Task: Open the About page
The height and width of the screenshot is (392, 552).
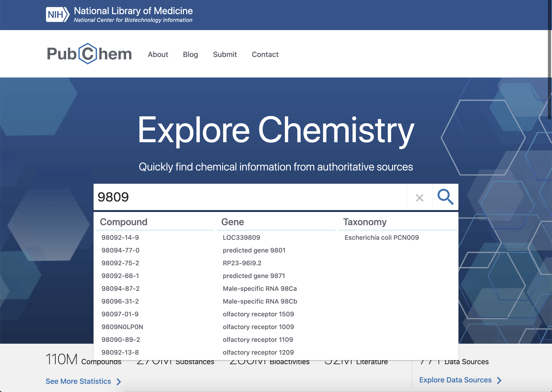Action: 158,54
